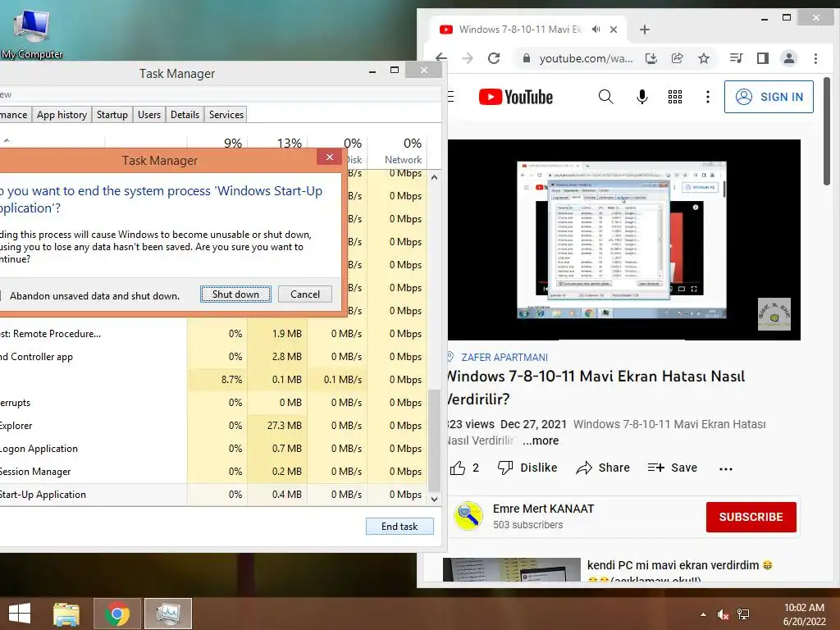Collapse the Task Manager column sort chevron
The image size is (840, 630).
click(x=7, y=140)
